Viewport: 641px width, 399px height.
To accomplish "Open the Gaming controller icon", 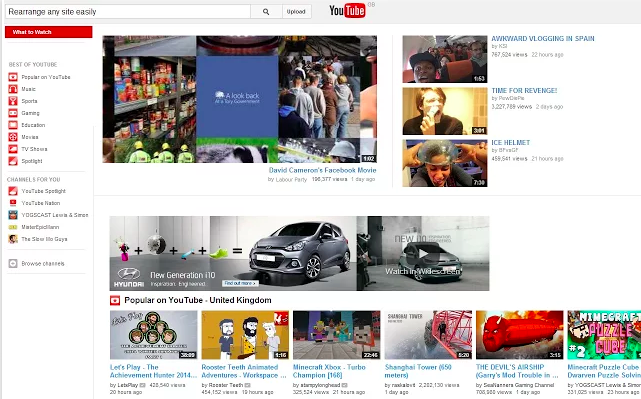I will point(13,113).
